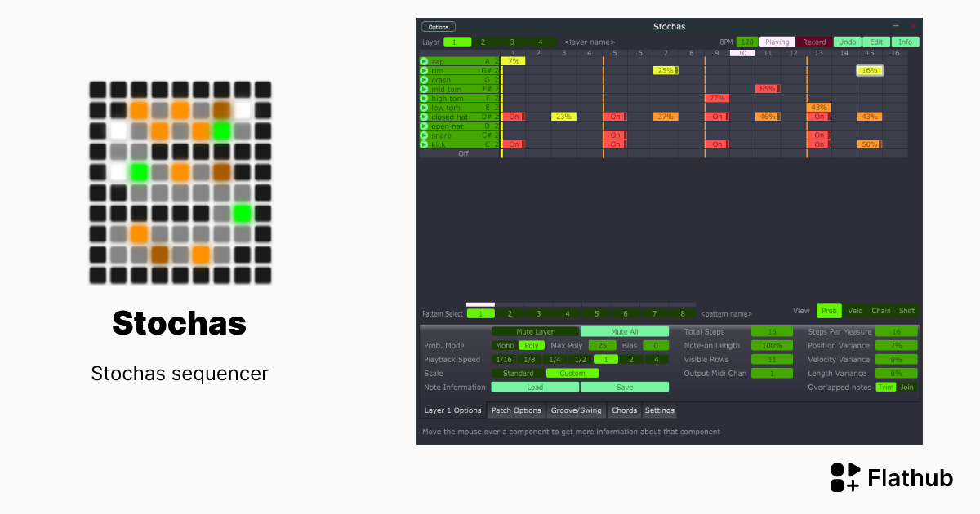Screen dimensions: 980x514
Task: Switch View to Velo
Action: click(855, 311)
